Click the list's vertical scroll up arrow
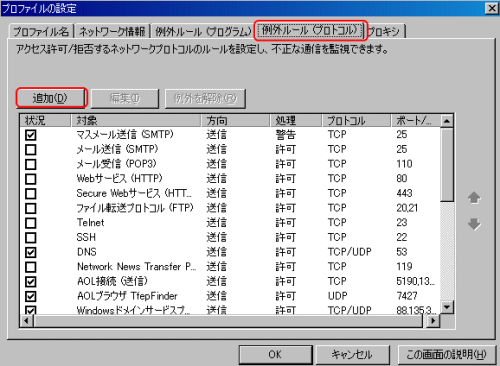The height and width of the screenshot is (366, 500). (447, 121)
